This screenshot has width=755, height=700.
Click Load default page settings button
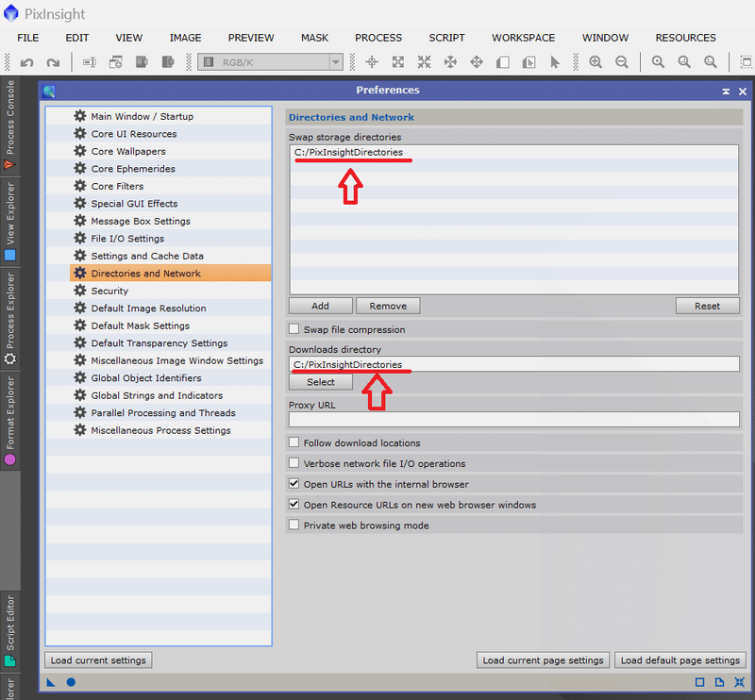point(679,660)
